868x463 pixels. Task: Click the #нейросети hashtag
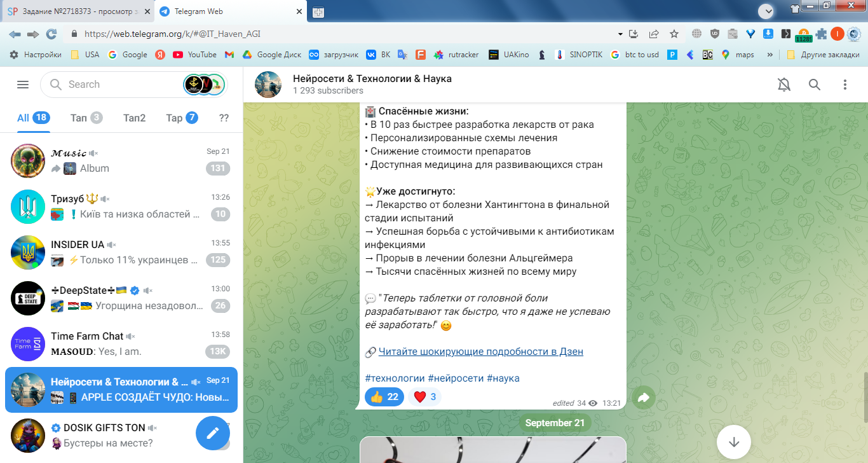pyautogui.click(x=456, y=378)
